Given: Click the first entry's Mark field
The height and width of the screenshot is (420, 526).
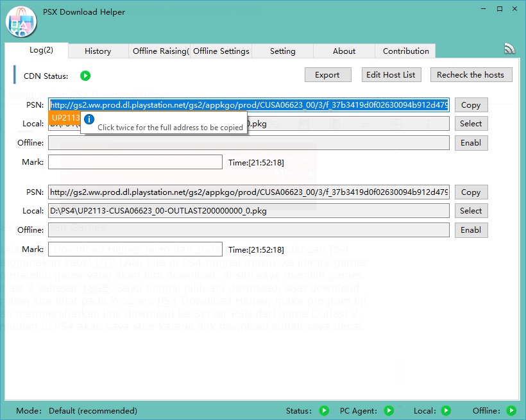Looking at the screenshot, I should [135, 162].
